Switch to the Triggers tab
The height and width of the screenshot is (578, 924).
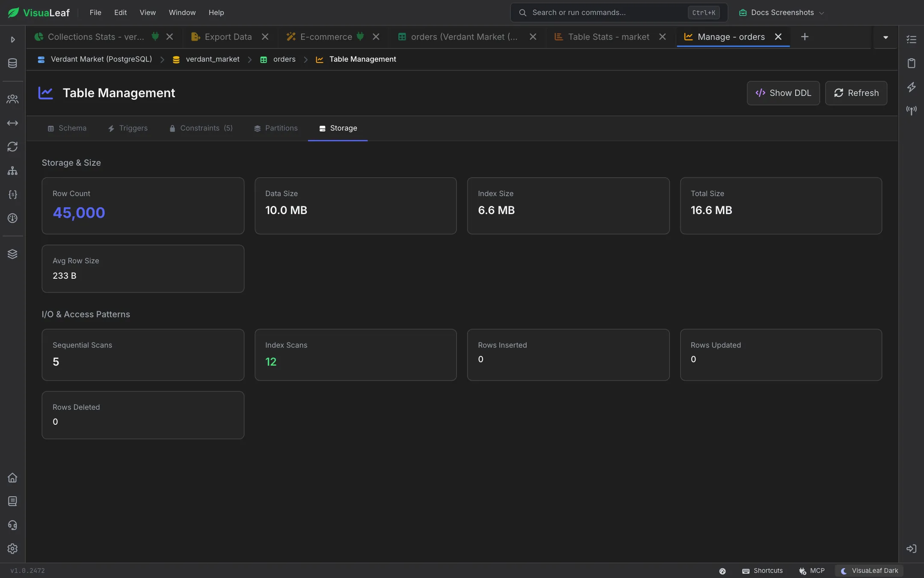(128, 128)
